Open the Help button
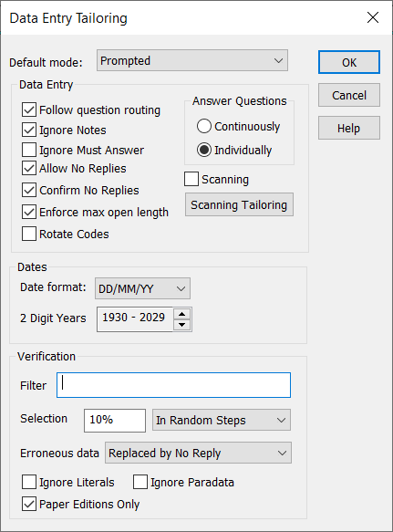393x532 pixels. [349, 128]
